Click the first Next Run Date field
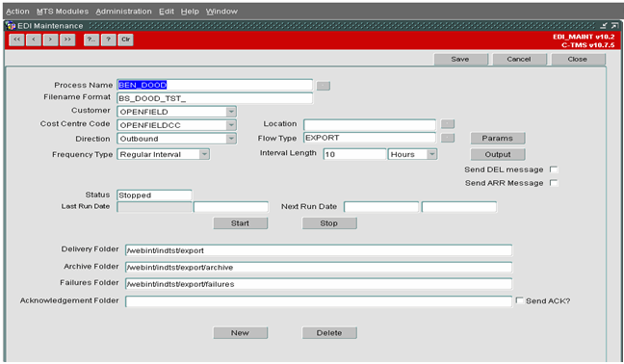This screenshot has height=364, width=624. [381, 207]
